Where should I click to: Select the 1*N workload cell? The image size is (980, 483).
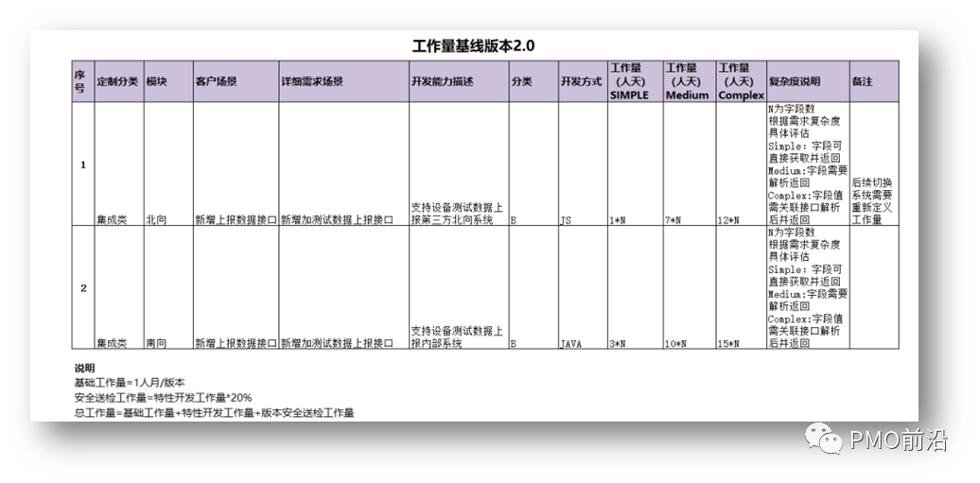tap(635, 164)
